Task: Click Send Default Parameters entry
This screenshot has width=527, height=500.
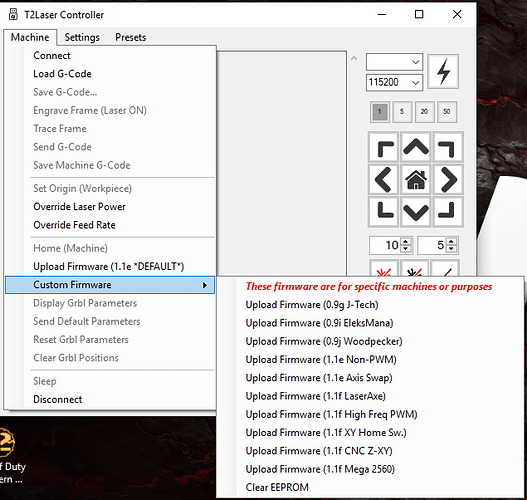Action: [x=110, y=321]
